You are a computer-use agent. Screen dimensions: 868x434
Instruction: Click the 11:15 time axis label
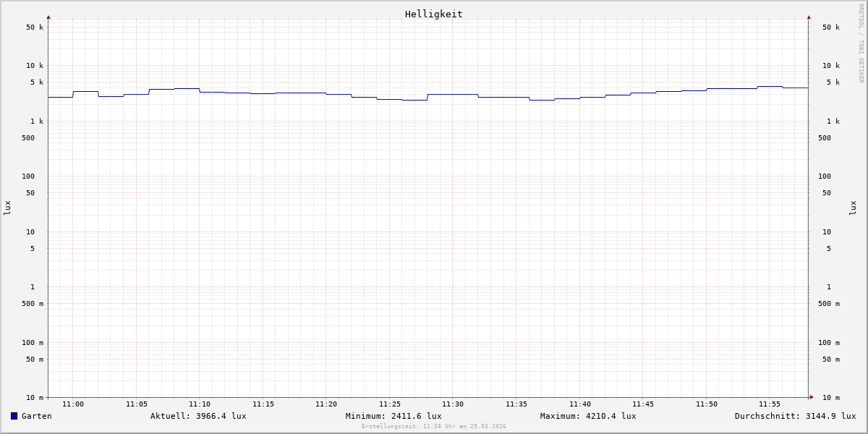(x=263, y=404)
